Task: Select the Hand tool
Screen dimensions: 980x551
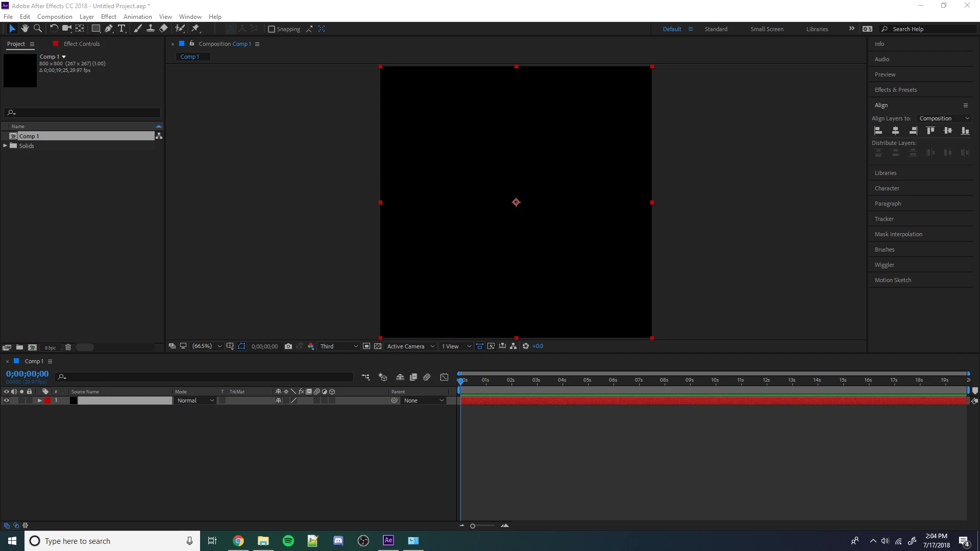Action: (24, 29)
